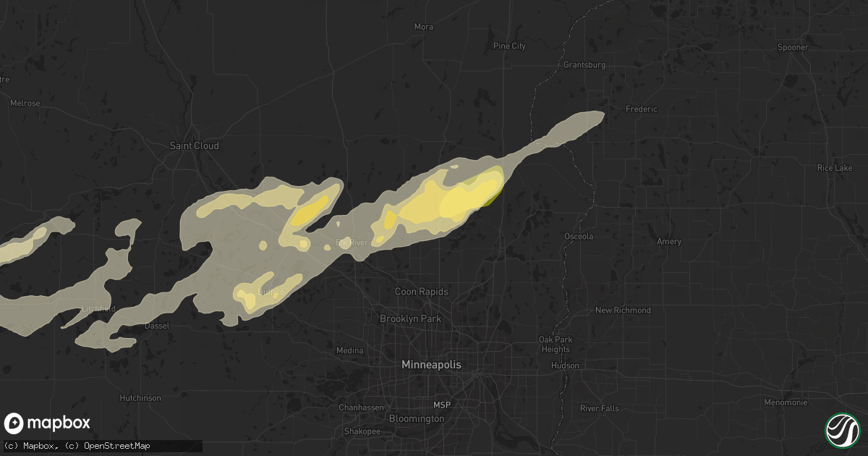Select the Brooklyn Park label

411,318
